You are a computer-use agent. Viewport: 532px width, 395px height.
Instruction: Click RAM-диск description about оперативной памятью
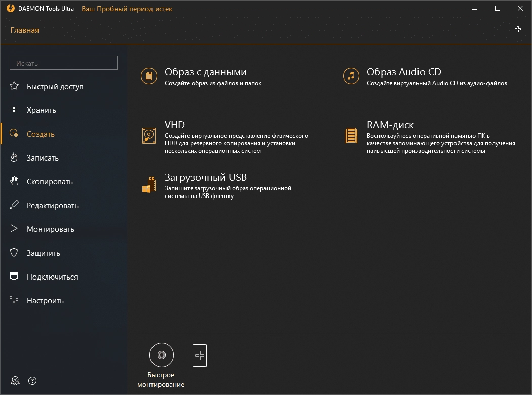click(441, 143)
